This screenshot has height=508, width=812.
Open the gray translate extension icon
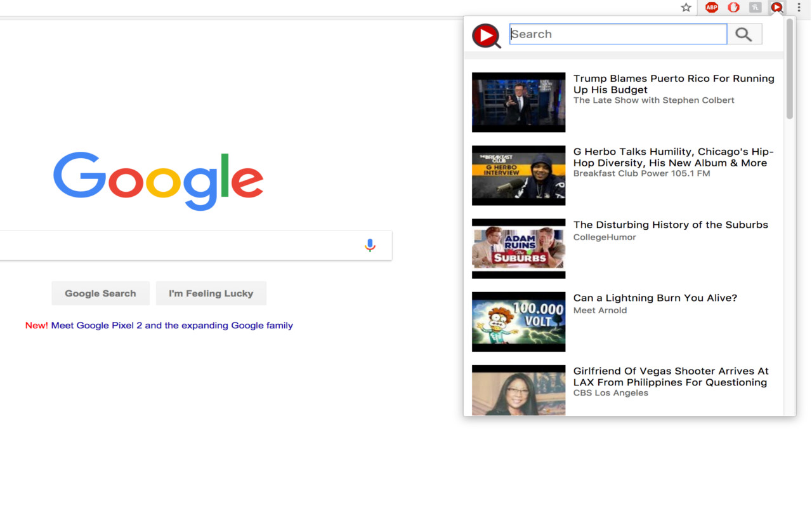coord(755,8)
